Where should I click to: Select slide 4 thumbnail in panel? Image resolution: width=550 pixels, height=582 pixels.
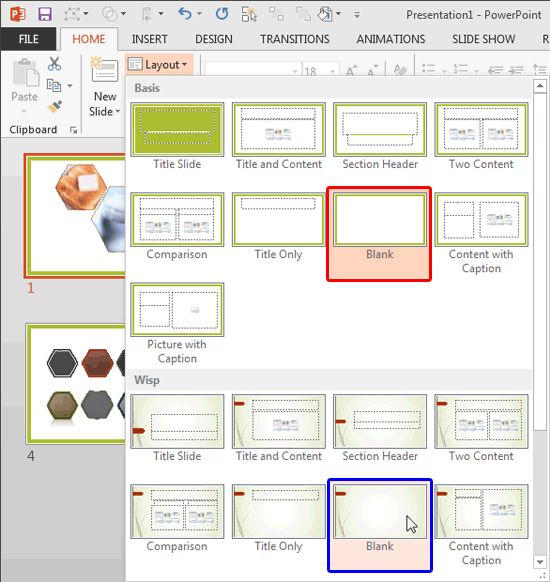tap(75, 384)
